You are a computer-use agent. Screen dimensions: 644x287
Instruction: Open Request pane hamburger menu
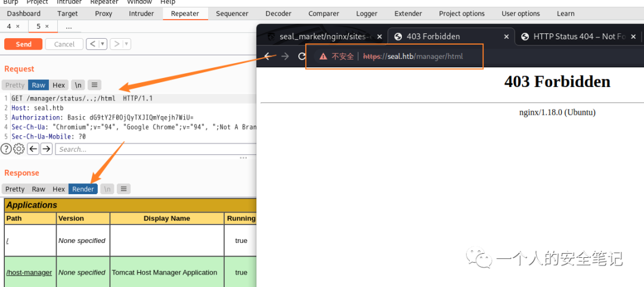[x=94, y=85]
